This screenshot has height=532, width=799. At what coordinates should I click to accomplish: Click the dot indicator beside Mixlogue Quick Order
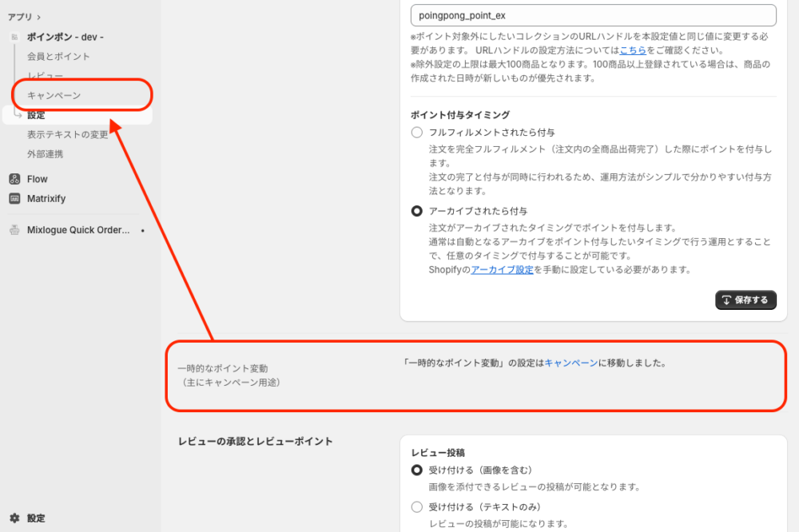click(142, 230)
